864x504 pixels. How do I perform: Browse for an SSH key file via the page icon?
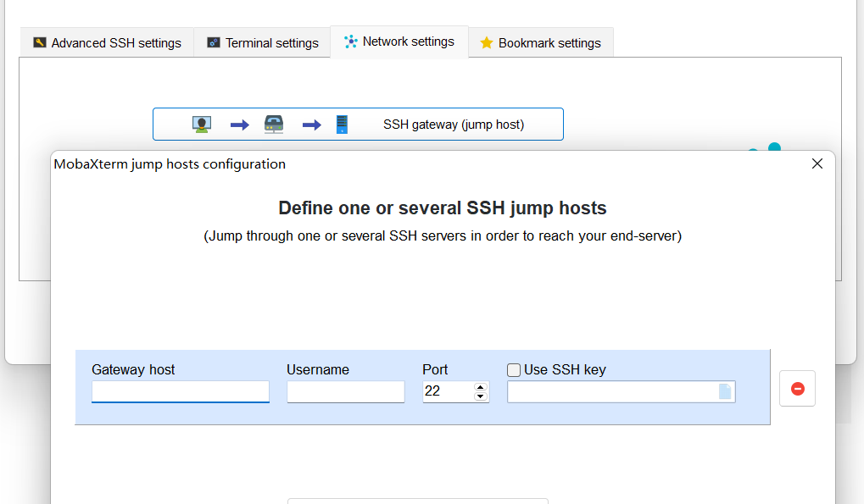click(x=725, y=391)
